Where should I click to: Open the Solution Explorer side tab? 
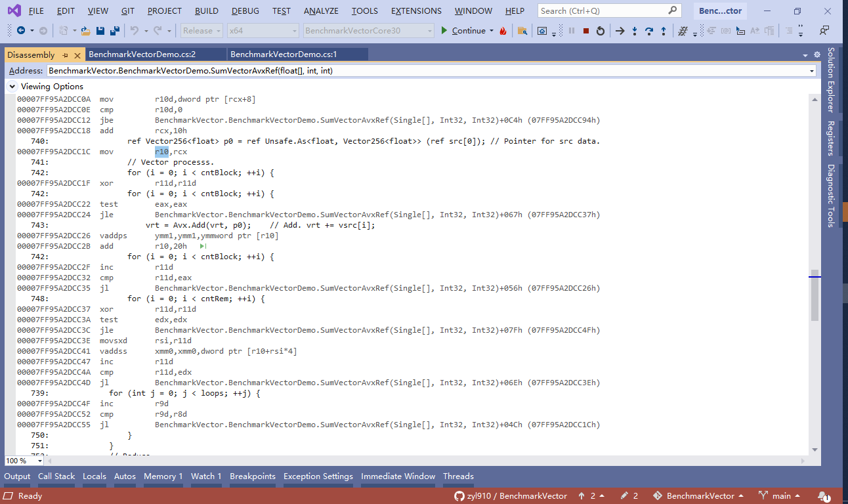(831, 79)
